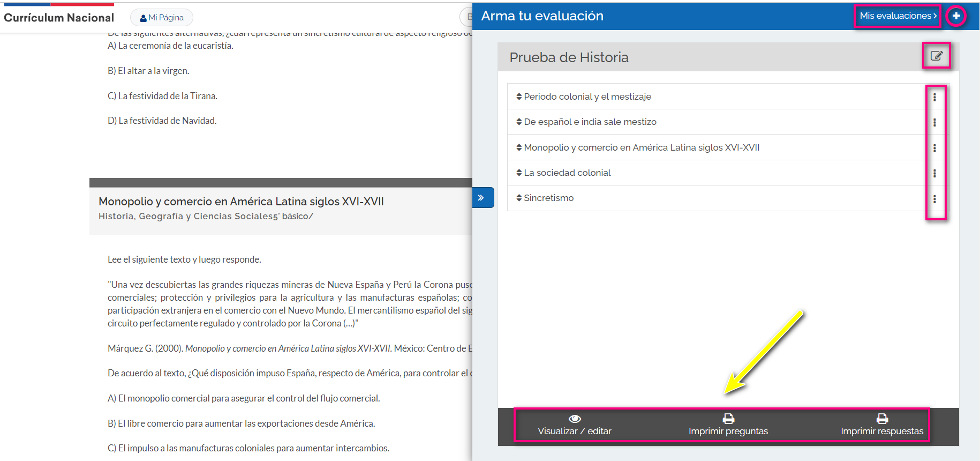Open Mis evaluaciones list

(x=898, y=16)
